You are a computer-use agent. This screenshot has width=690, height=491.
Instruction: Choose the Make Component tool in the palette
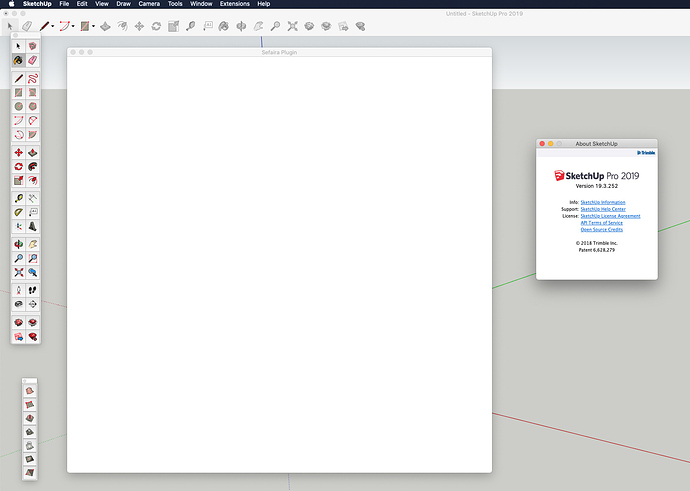33,46
